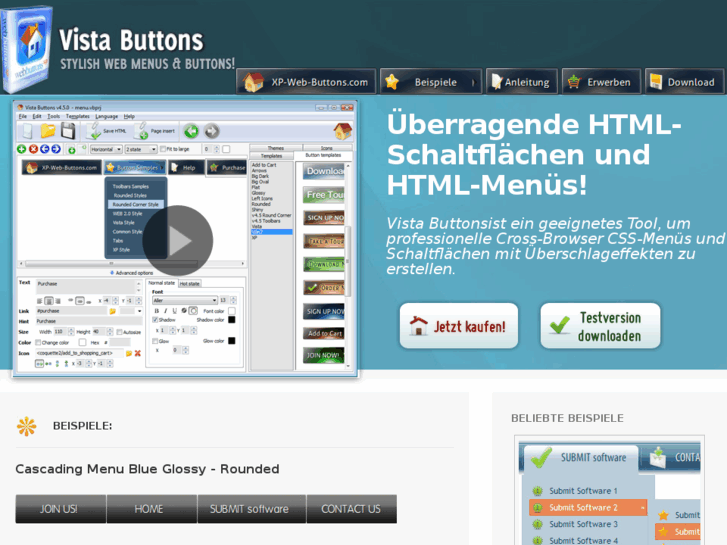727x545 pixels.
Task: Click the red X clear icon in Icon row
Action: [137, 353]
